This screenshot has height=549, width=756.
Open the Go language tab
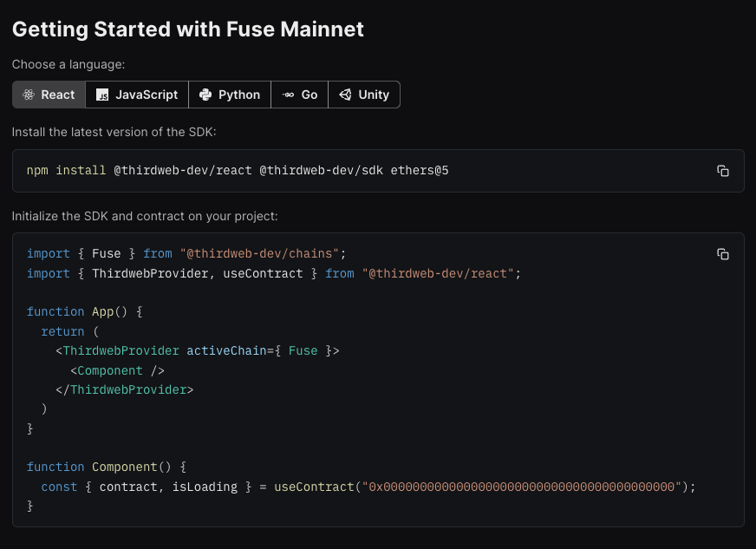pos(299,95)
